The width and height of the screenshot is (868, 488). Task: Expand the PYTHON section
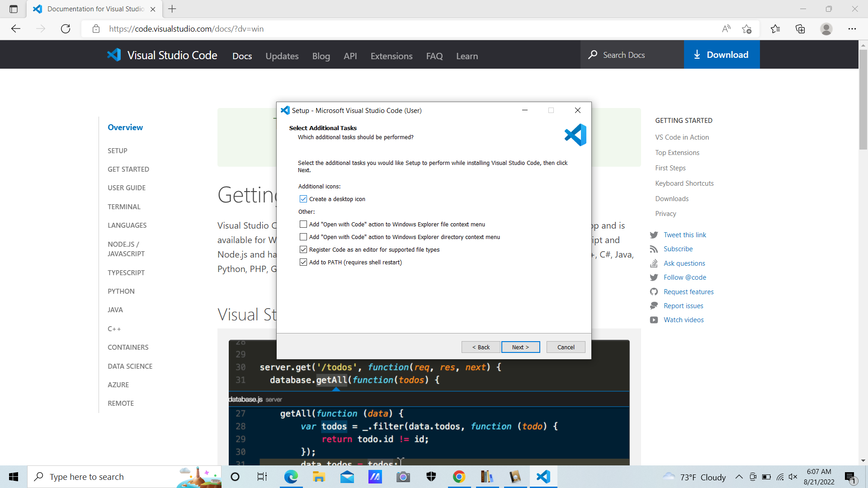[121, 291]
